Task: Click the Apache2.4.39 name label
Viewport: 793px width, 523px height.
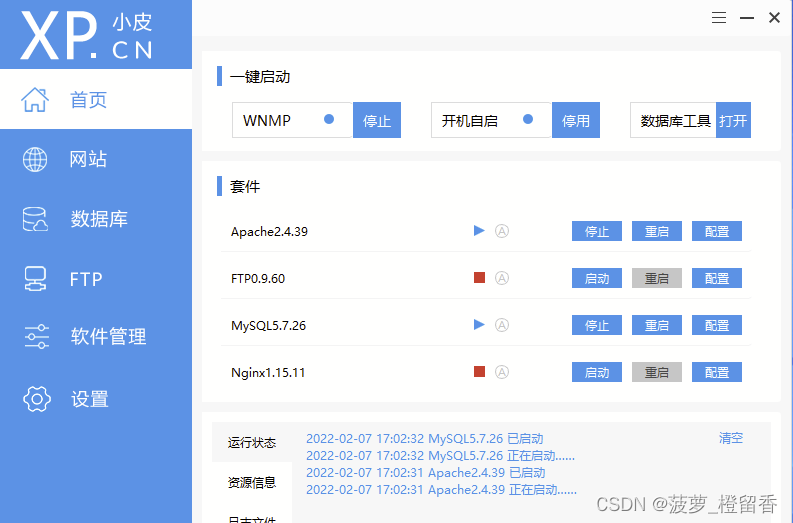Action: [x=269, y=232]
